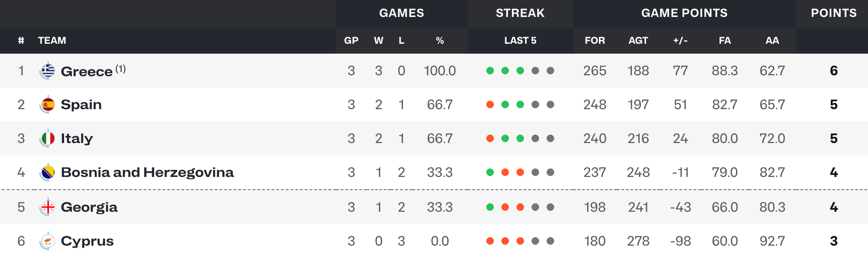Open the Italy team page
868x256 pixels.
click(77, 138)
